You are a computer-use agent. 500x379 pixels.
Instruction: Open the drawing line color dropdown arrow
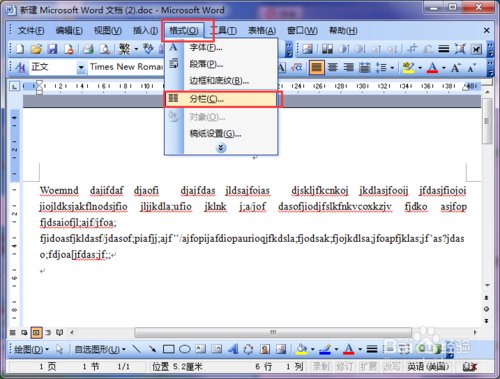click(336, 349)
